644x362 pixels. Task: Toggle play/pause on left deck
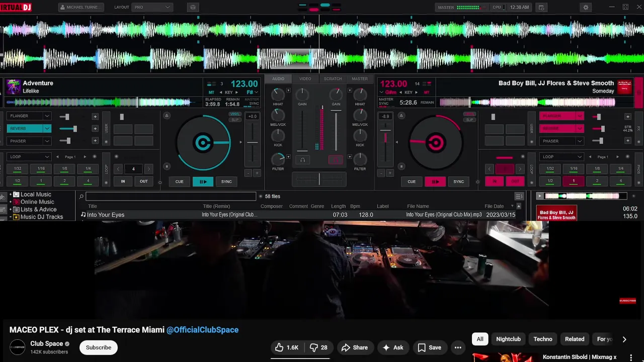tap(203, 182)
